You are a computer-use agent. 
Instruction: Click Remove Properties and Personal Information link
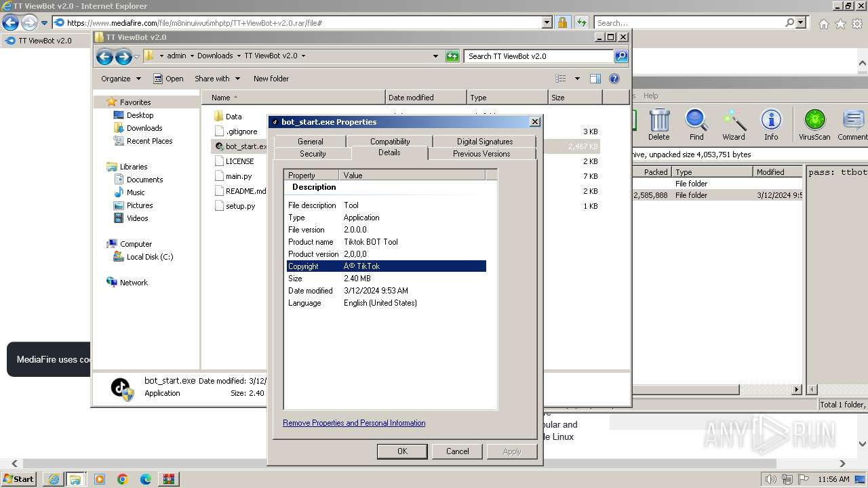[354, 423]
